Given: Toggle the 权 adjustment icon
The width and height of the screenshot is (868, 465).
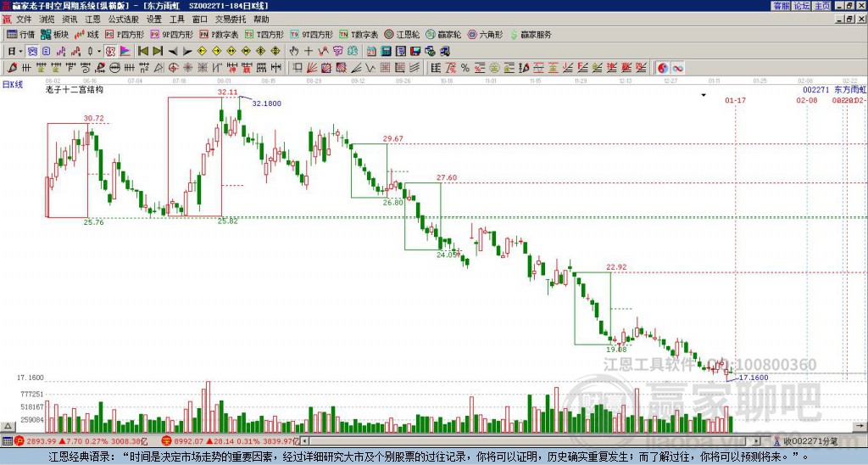Looking at the screenshot, I should coord(110,51).
